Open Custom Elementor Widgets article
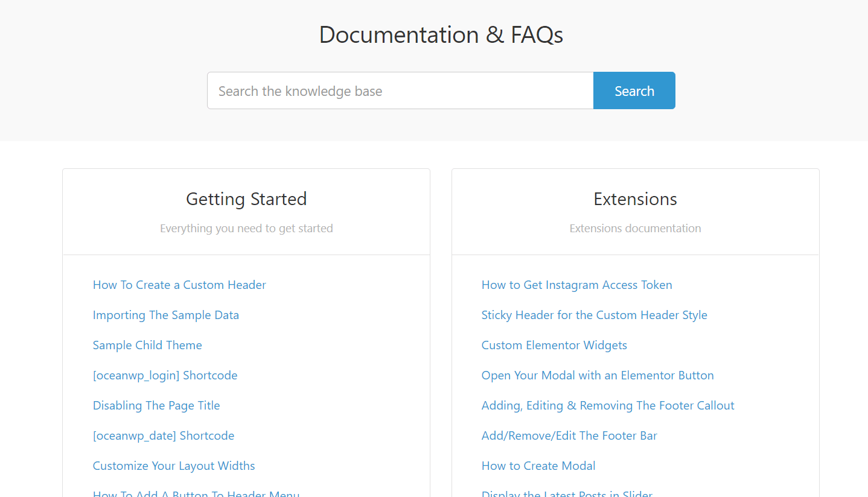The height and width of the screenshot is (497, 868). (x=554, y=345)
